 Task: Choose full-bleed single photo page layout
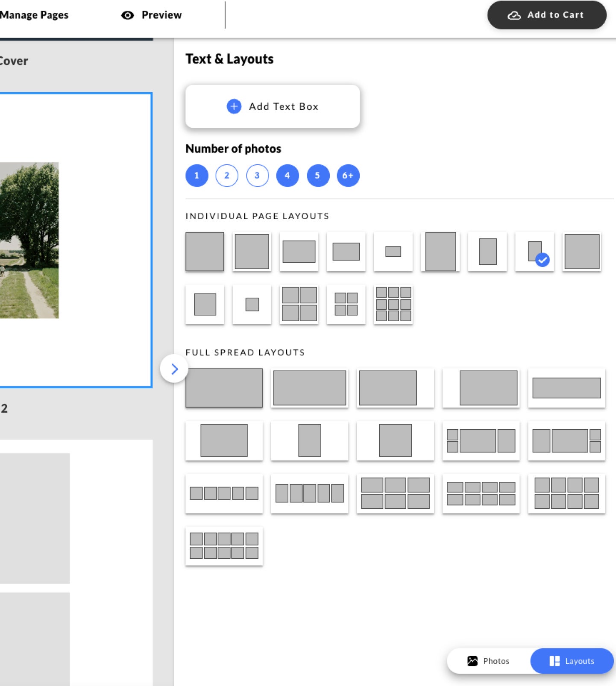(x=205, y=252)
